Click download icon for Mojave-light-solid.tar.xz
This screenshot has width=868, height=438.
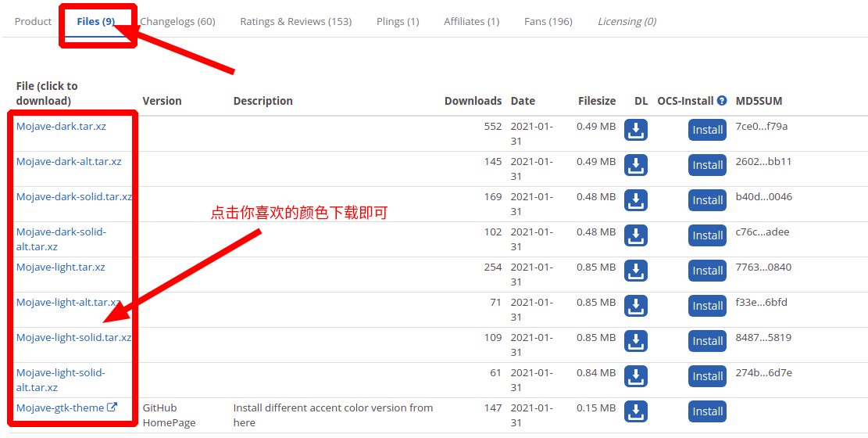tap(635, 341)
